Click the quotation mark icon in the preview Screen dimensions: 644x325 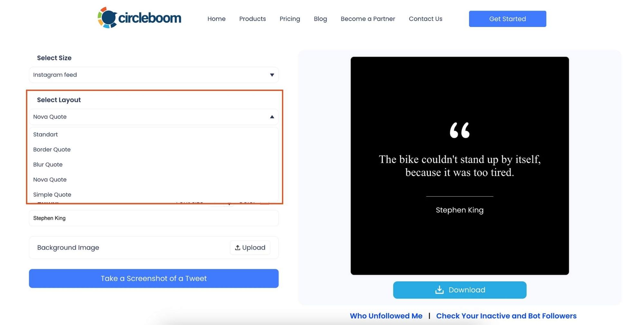(x=459, y=130)
